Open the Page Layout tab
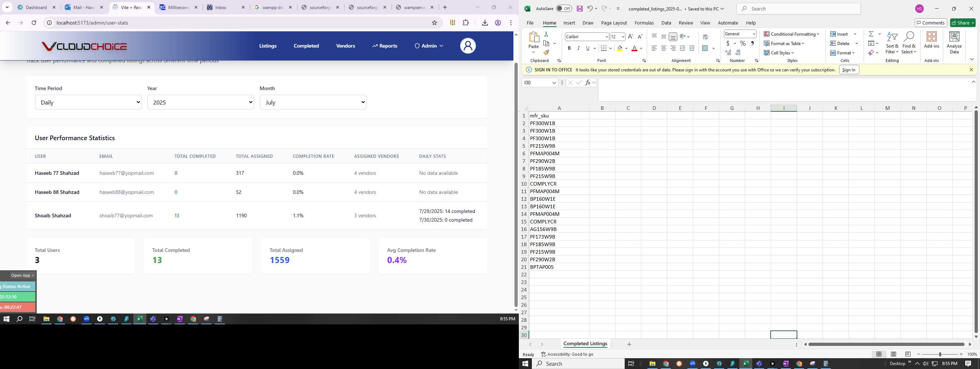Screen dimensions: 980x369 (x=614, y=23)
